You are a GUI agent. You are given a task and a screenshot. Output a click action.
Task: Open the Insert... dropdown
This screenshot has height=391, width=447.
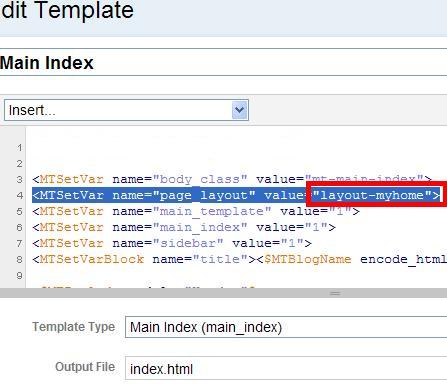click(x=126, y=110)
